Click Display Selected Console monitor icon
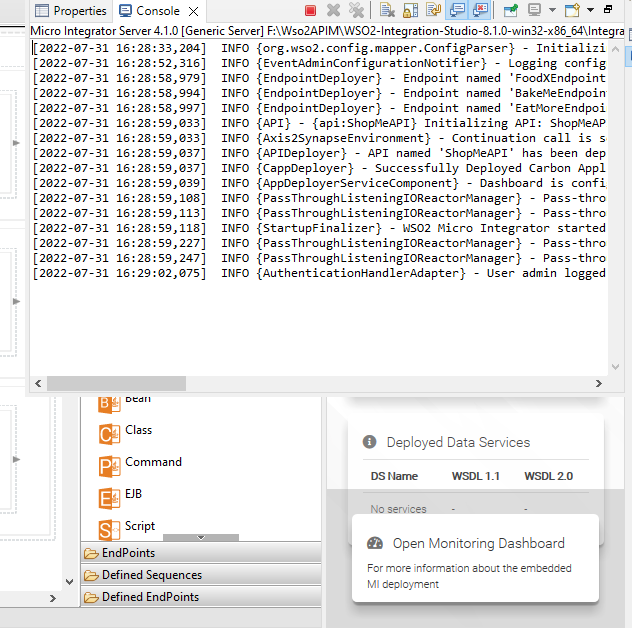The height and width of the screenshot is (628, 632). 534,10
